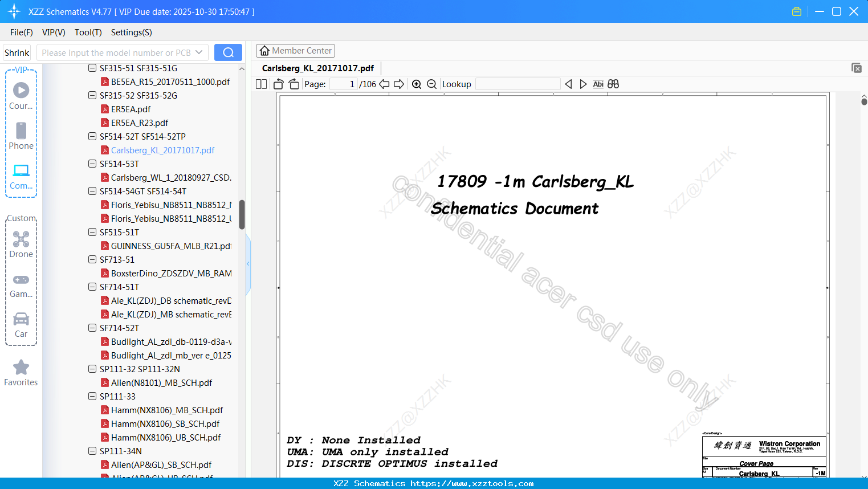Collapse the SP111-32 SP111-32N node

click(92, 369)
